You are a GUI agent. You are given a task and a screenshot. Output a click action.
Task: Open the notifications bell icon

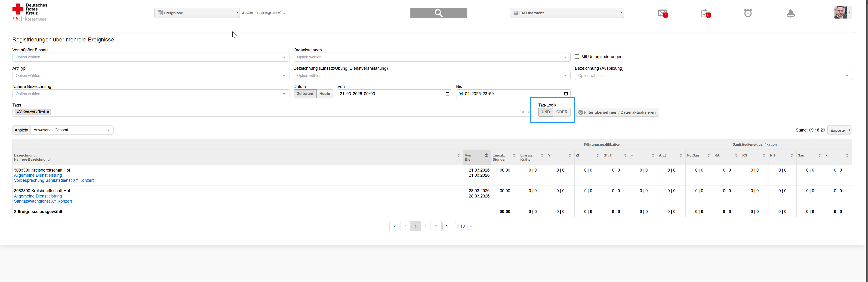click(x=791, y=13)
